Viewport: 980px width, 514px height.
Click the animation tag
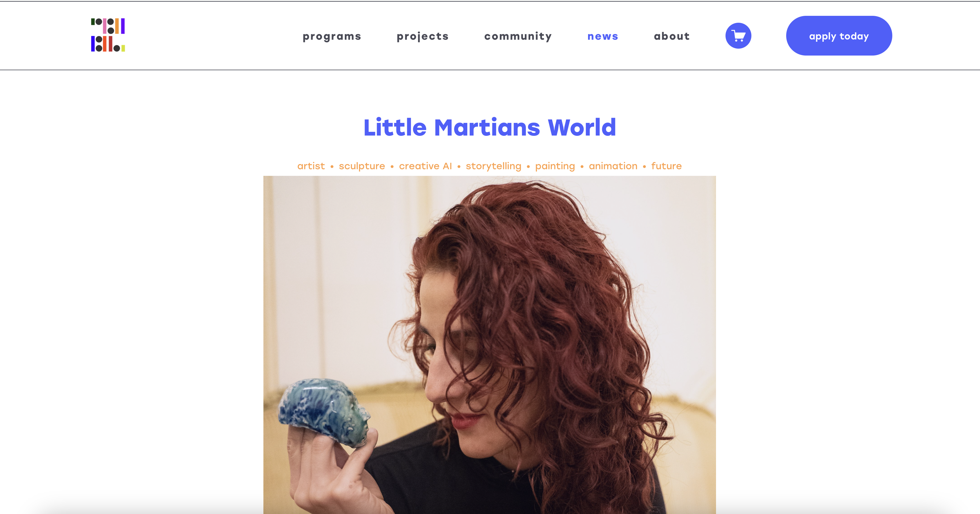coord(613,166)
